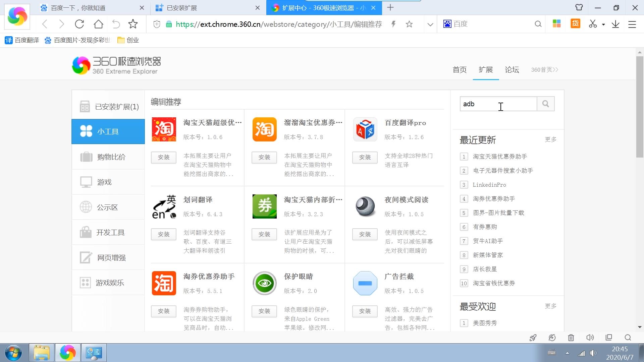Open the address bar search engine dropdown
Image resolution: width=644 pixels, height=362 pixels.
tap(430, 24)
